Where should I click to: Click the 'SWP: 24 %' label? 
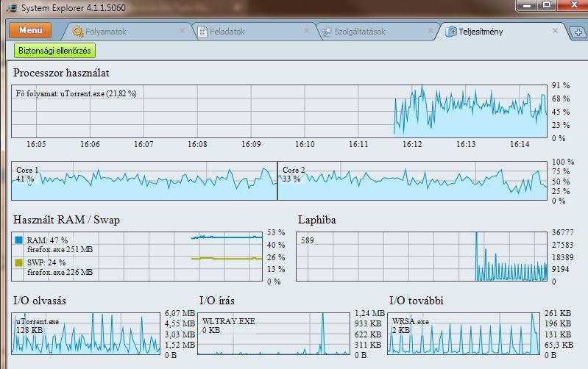click(x=46, y=262)
